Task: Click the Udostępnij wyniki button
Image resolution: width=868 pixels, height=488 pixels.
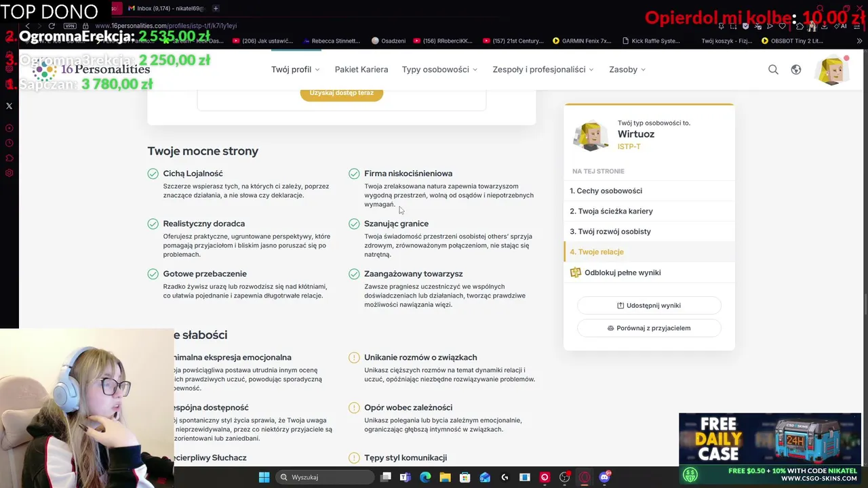Action: [x=649, y=306]
